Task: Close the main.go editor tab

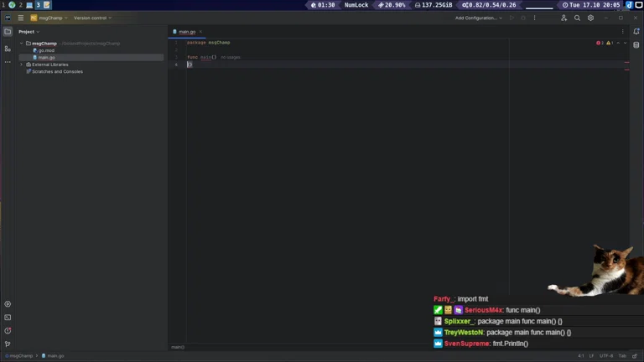Action: [x=200, y=32]
